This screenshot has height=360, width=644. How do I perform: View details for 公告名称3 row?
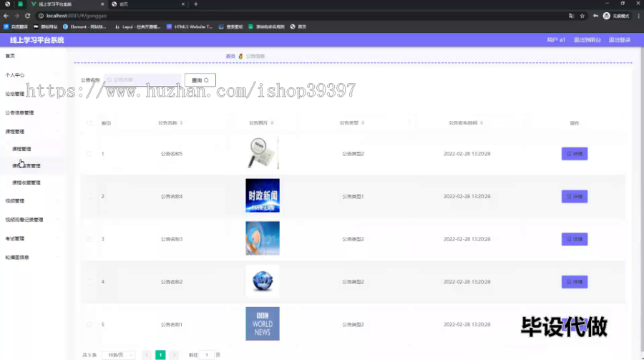coord(574,239)
